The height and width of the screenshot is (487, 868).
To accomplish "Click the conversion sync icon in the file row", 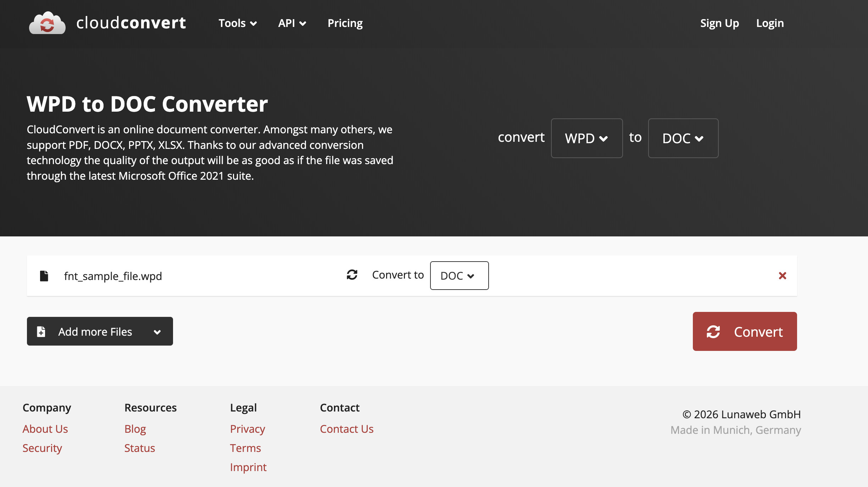I will [352, 275].
